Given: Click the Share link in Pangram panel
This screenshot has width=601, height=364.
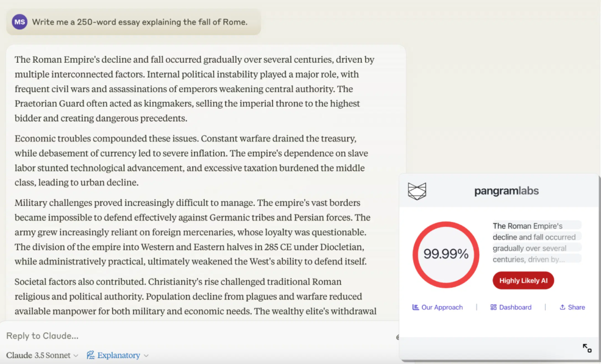Looking at the screenshot, I should [x=576, y=307].
